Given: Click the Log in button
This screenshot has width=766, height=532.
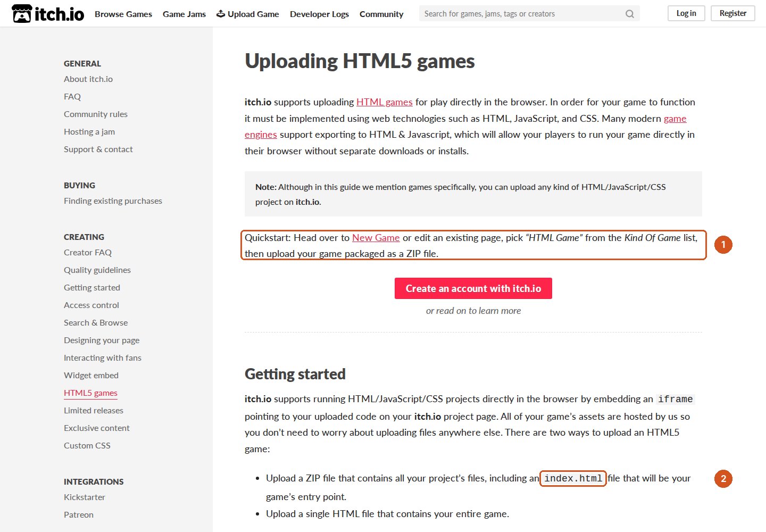Looking at the screenshot, I should 686,13.
